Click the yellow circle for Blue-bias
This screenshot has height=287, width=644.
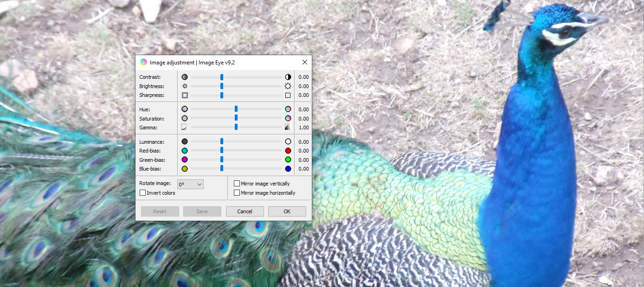click(185, 169)
